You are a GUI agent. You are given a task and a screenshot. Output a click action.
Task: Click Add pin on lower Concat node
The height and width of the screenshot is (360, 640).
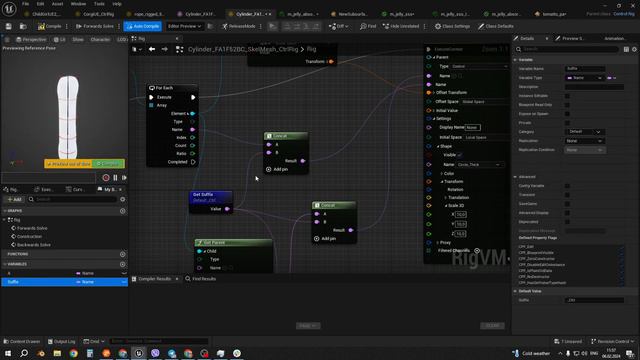(325, 238)
